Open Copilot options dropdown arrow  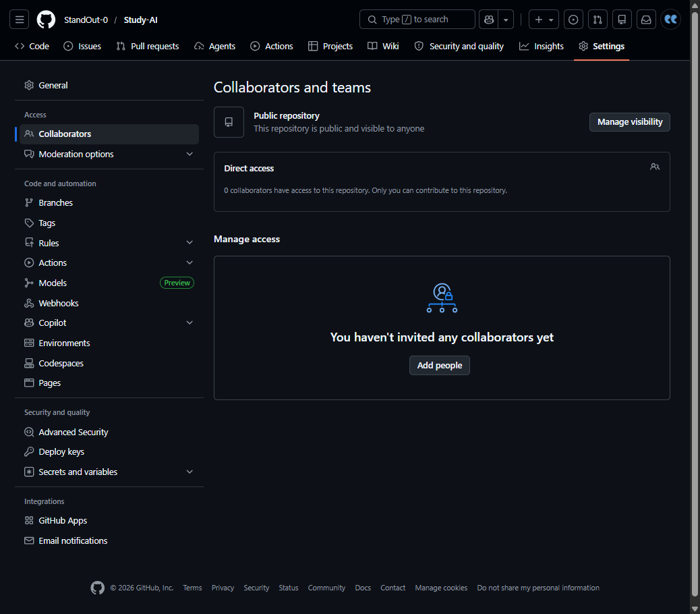[x=506, y=19]
